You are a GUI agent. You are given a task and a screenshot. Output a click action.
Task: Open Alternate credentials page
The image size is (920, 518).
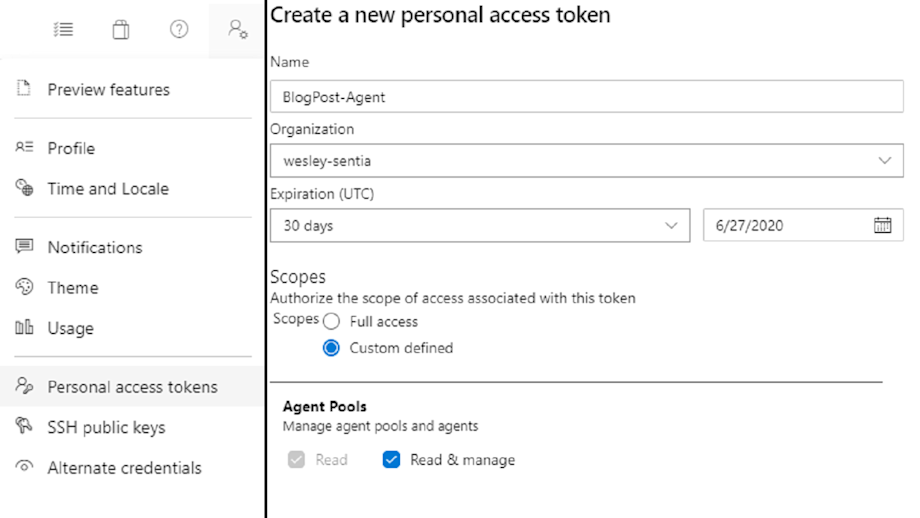(124, 468)
